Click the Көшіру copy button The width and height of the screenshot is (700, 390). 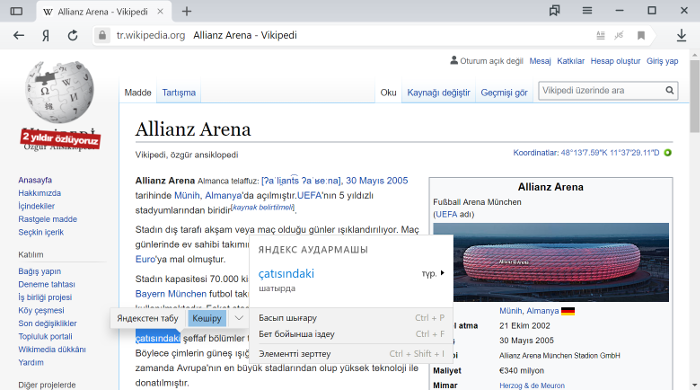[207, 318]
